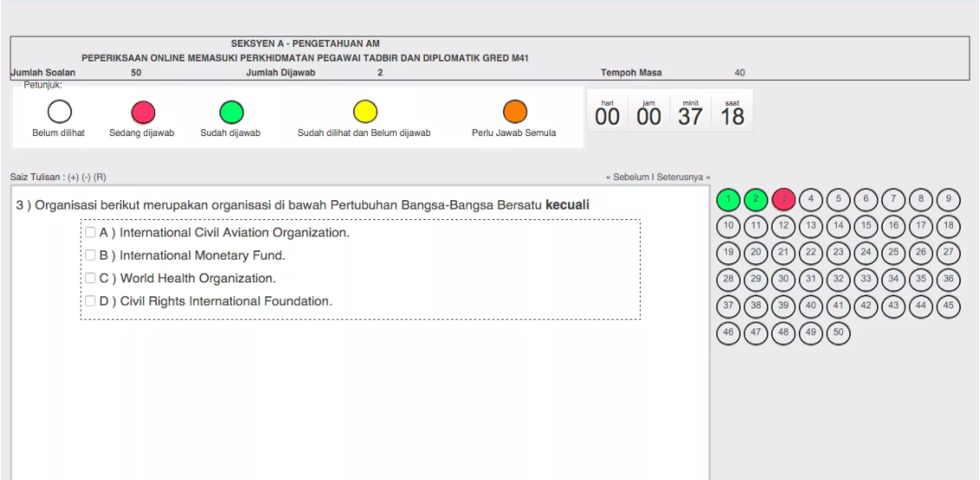The image size is (980, 480).
Task: Go to question number 18
Action: click(x=950, y=226)
